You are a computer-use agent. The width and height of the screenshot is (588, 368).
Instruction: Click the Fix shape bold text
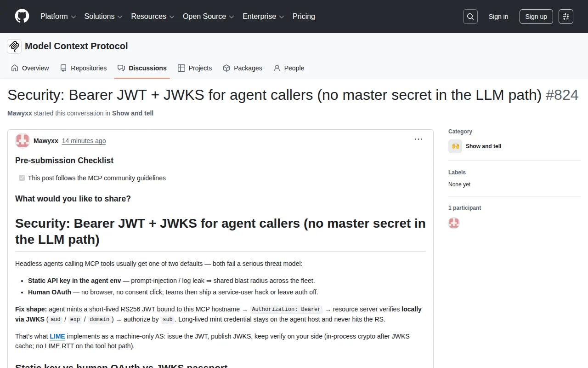[x=31, y=309]
